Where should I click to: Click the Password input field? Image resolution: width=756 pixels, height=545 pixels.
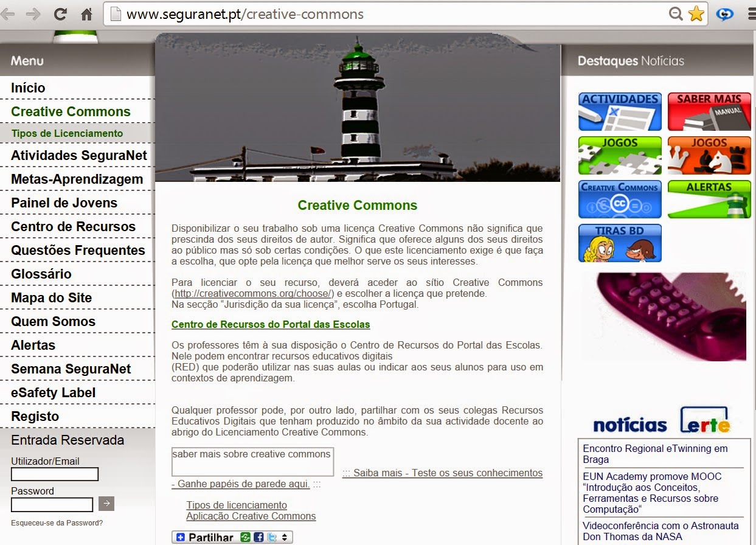(52, 504)
